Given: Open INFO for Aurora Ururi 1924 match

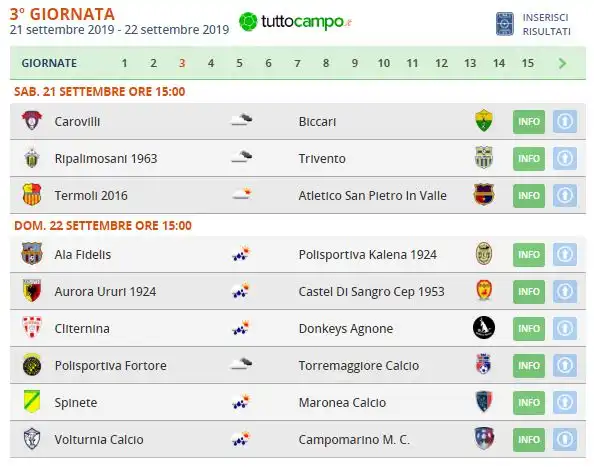Looking at the screenshot, I should point(529,291).
